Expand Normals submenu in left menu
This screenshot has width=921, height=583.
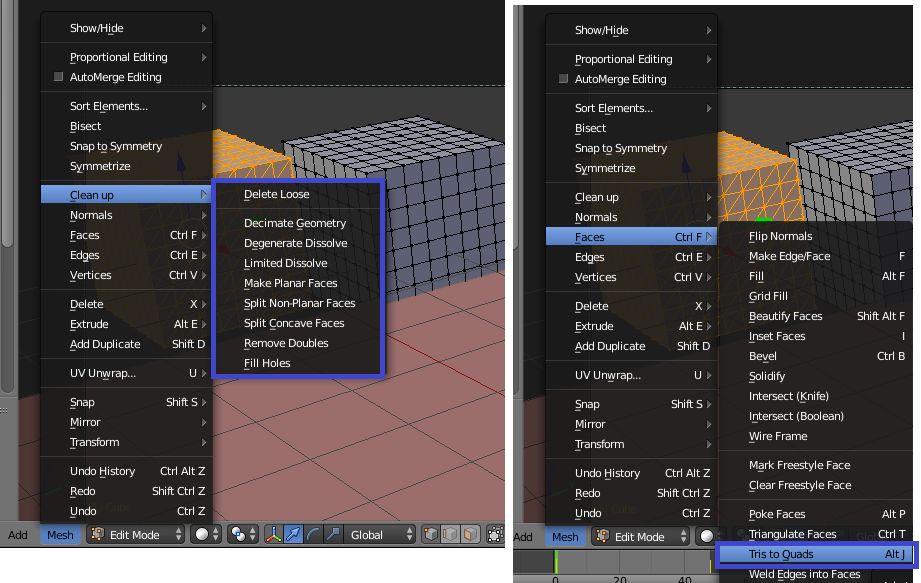coord(126,215)
